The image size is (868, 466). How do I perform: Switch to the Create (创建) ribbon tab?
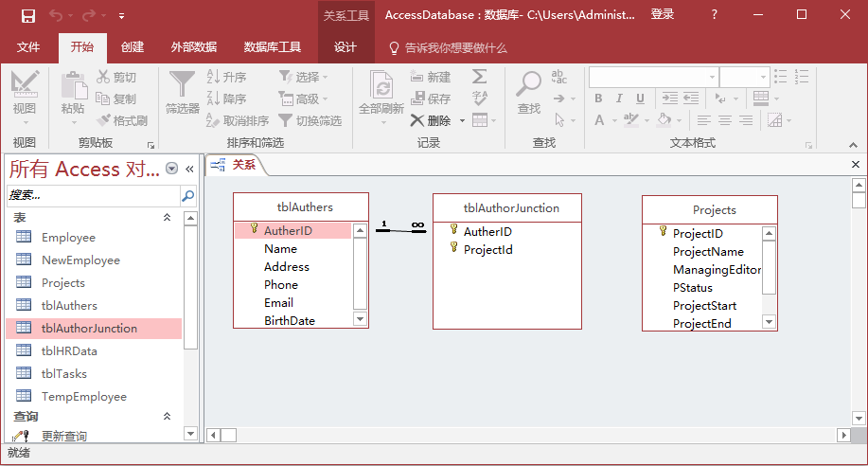point(133,47)
